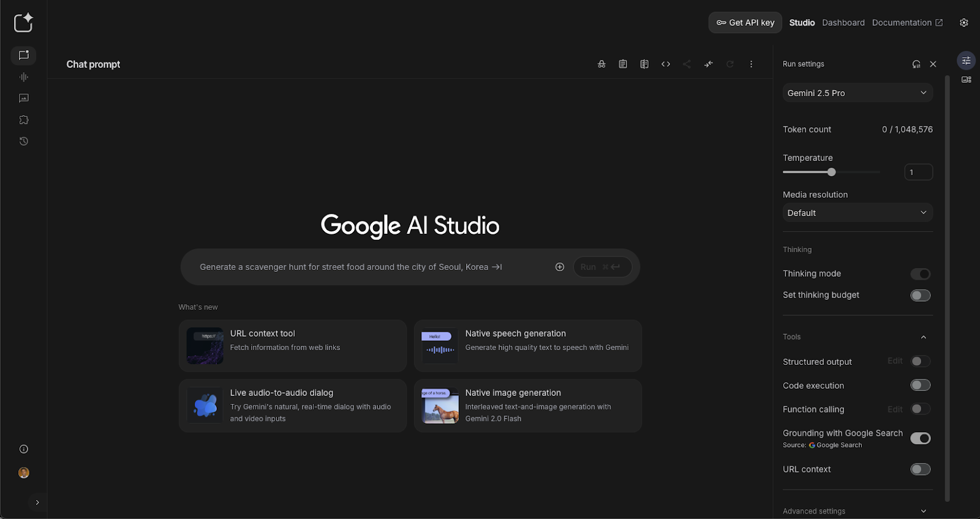Image resolution: width=980 pixels, height=519 pixels.
Task: Click the Token count value 0 / 1,048,576
Action: click(907, 129)
